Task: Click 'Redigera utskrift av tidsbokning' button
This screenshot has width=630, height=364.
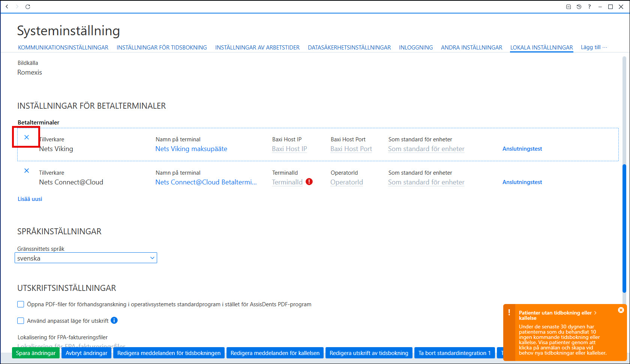Action: pos(369,353)
